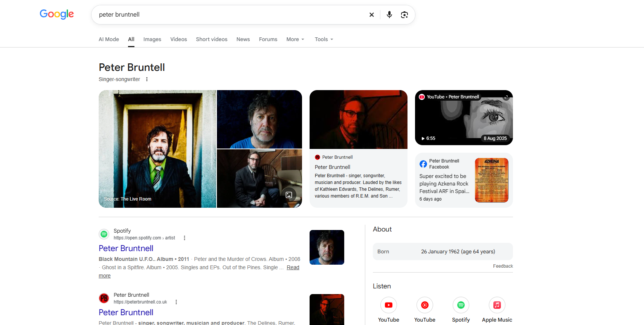Click the Read more link in Spotify snippet

(x=293, y=267)
